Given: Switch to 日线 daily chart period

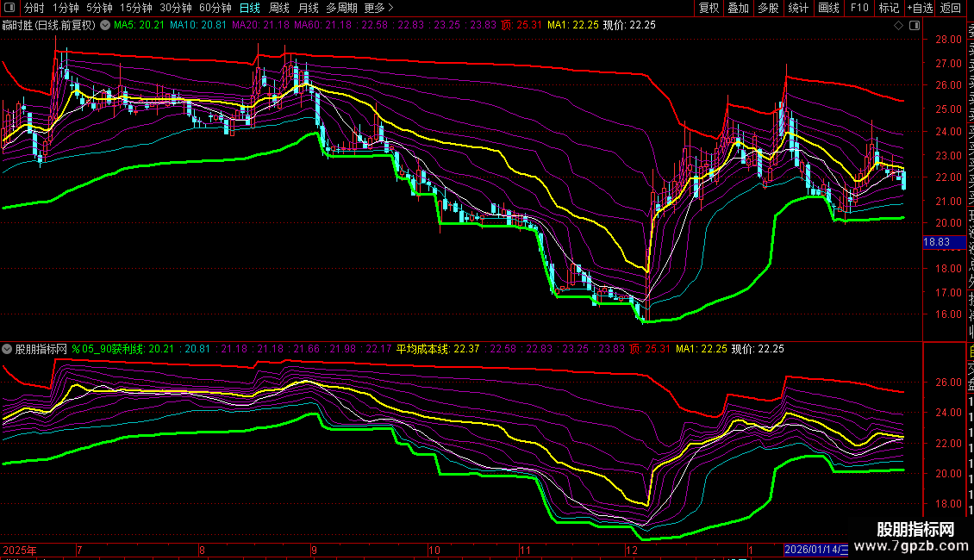Looking at the screenshot, I should [x=249, y=8].
